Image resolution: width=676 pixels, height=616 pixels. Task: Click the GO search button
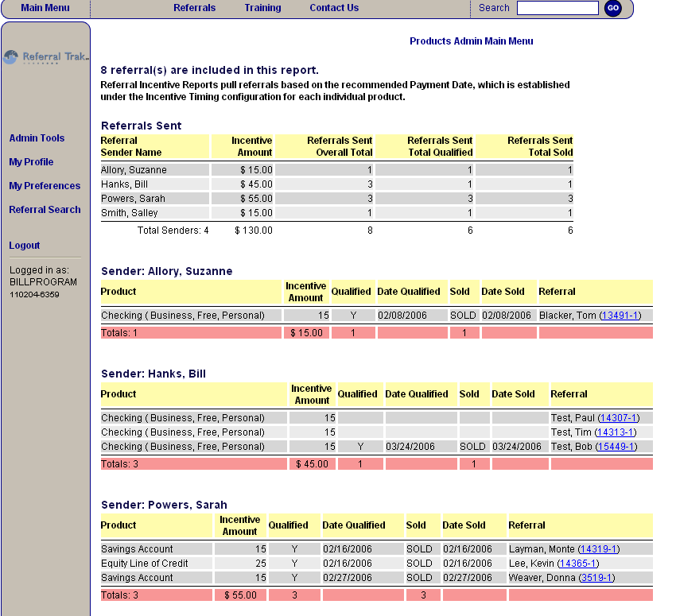pyautogui.click(x=612, y=8)
